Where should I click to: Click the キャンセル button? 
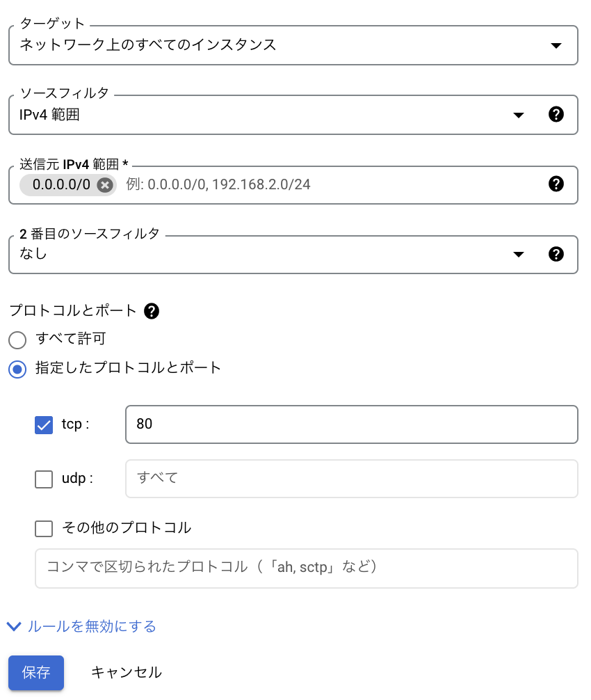126,672
